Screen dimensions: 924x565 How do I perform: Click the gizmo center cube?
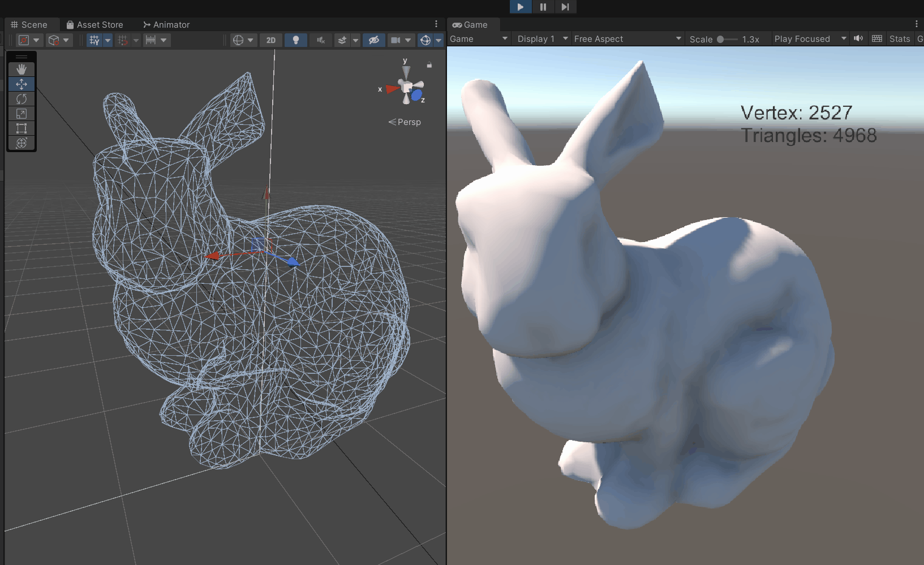tap(406, 87)
